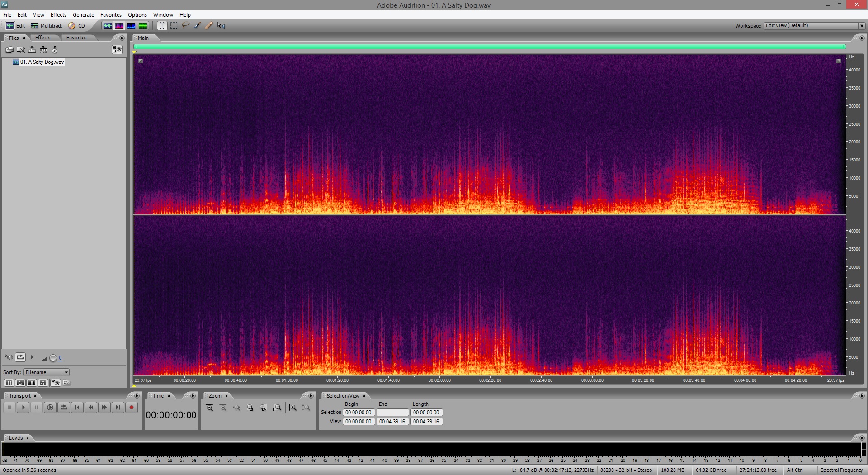Click the Show Markers filter icon
Image resolution: width=868 pixels, height=475 pixels.
click(x=55, y=383)
